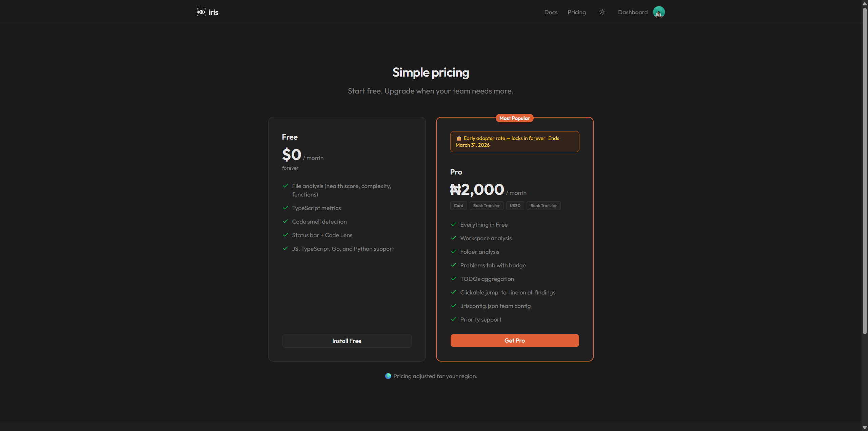Select the USSD payment option
Viewport: 868px width, 431px height.
515,205
